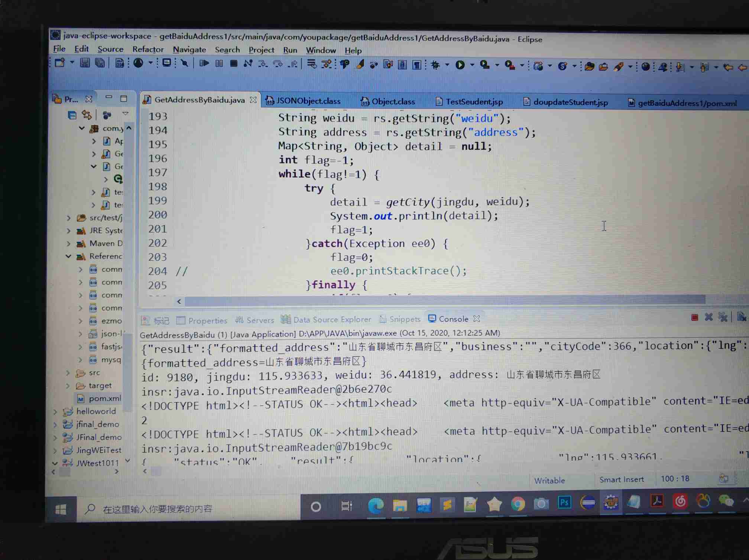Click the Debug bug icon
This screenshot has height=560, width=749.
point(435,65)
